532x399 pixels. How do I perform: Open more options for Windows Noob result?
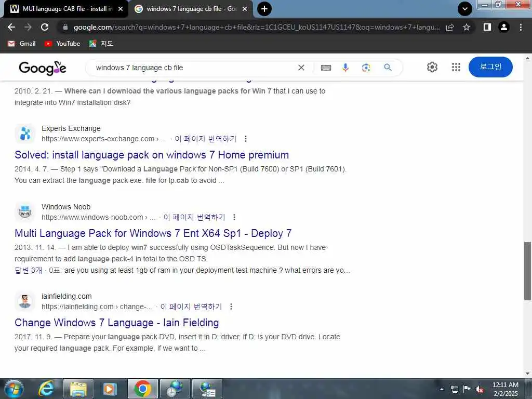click(x=234, y=217)
